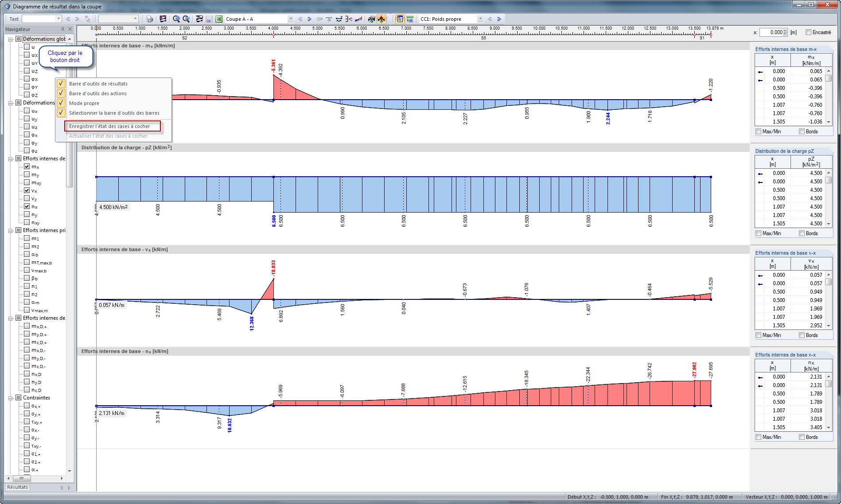Enable the my internal force checkbox

pos(27,174)
